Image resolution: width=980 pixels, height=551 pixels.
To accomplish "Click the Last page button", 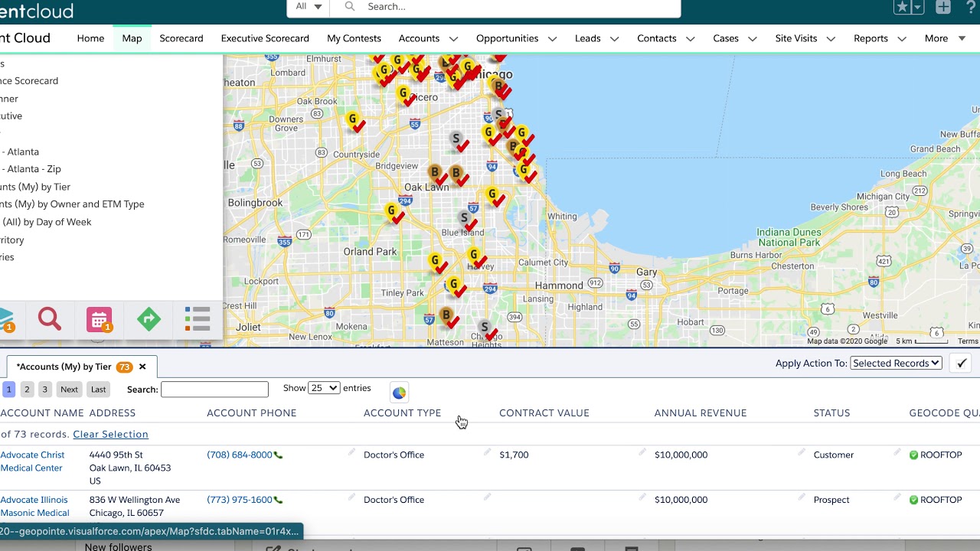I will (98, 390).
